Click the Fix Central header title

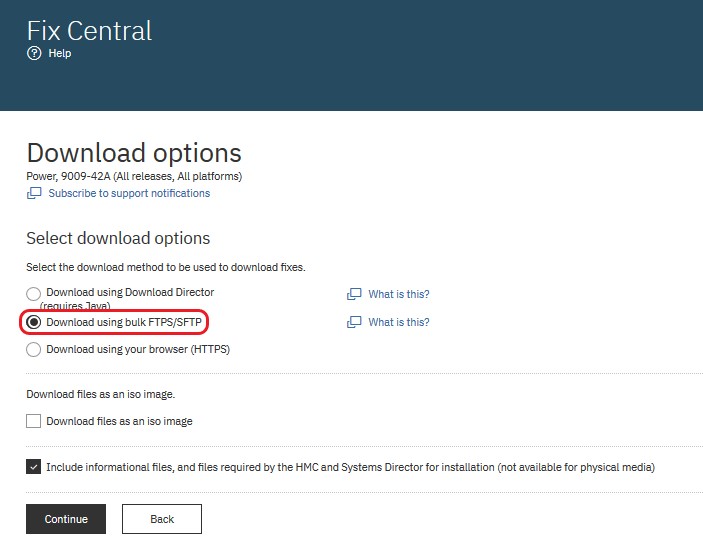(89, 30)
